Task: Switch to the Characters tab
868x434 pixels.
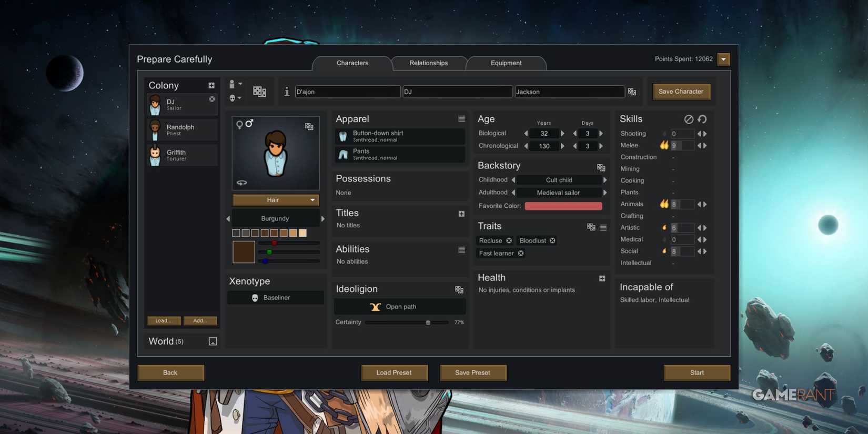Action: click(x=352, y=63)
